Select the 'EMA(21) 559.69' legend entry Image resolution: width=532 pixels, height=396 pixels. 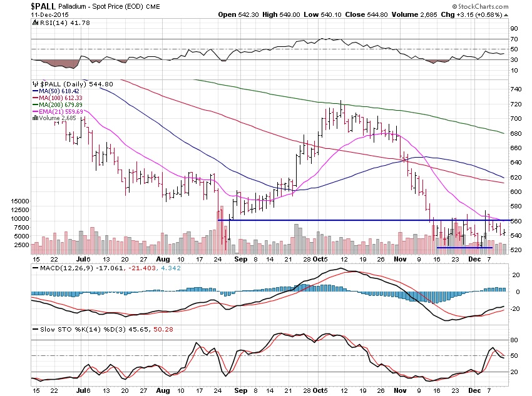pyautogui.click(x=61, y=111)
